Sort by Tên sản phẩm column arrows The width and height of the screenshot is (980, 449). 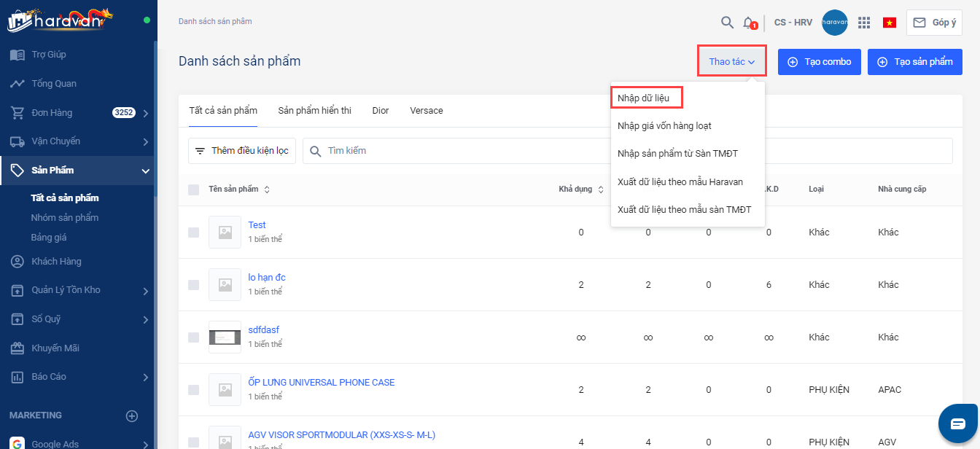click(x=267, y=190)
